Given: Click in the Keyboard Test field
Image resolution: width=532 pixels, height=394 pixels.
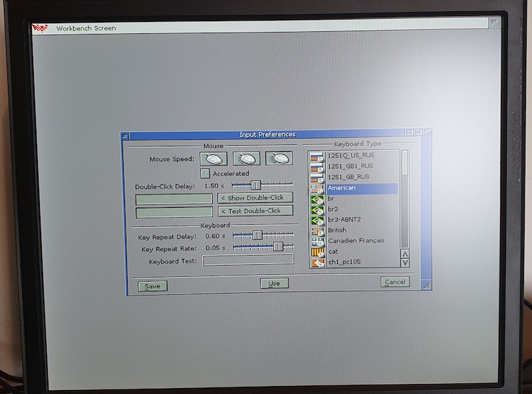Looking at the screenshot, I should click(247, 260).
